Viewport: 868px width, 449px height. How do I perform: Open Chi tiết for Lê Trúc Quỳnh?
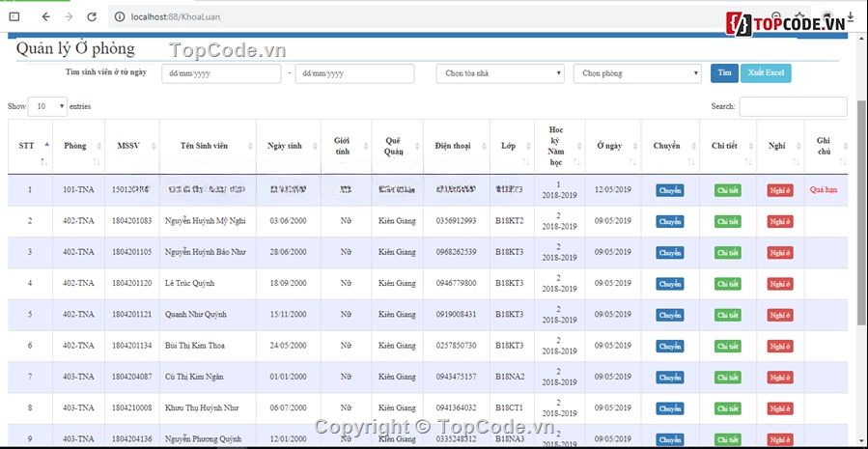tap(728, 284)
